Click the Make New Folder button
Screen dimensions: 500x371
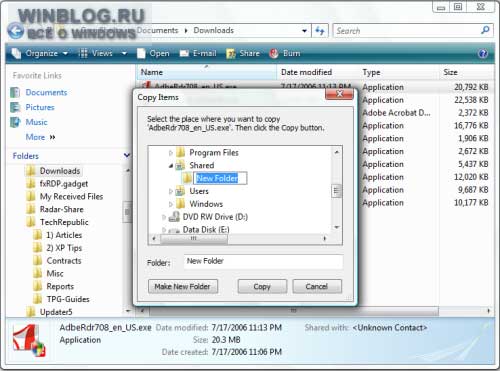point(183,286)
